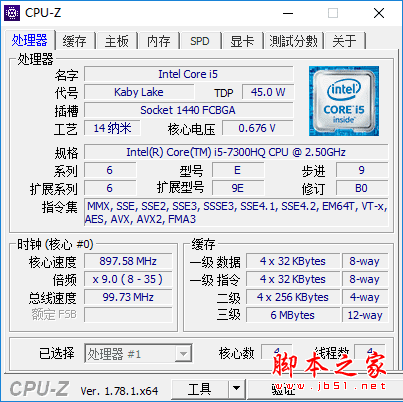The image size is (403, 402).
Task: Click the Intel Core i5 inside logo
Action: [344, 101]
